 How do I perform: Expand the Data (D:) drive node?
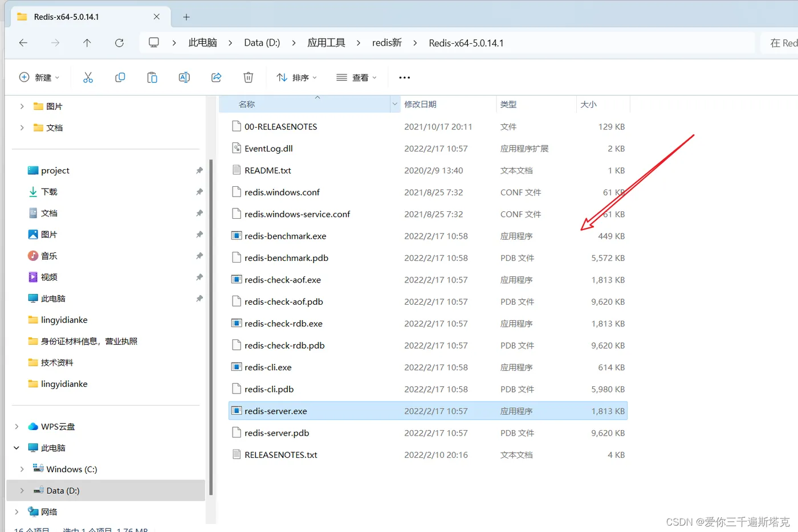[x=22, y=490]
